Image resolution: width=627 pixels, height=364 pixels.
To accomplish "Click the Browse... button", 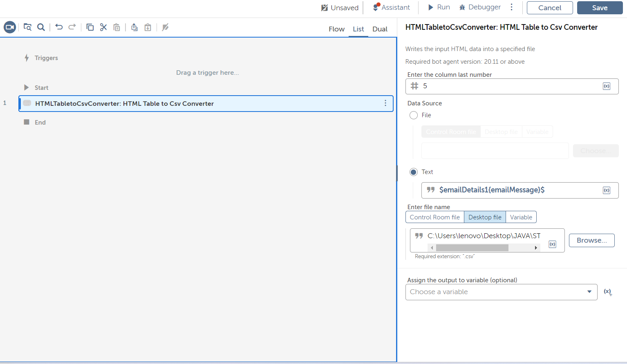I will pos(591,241).
